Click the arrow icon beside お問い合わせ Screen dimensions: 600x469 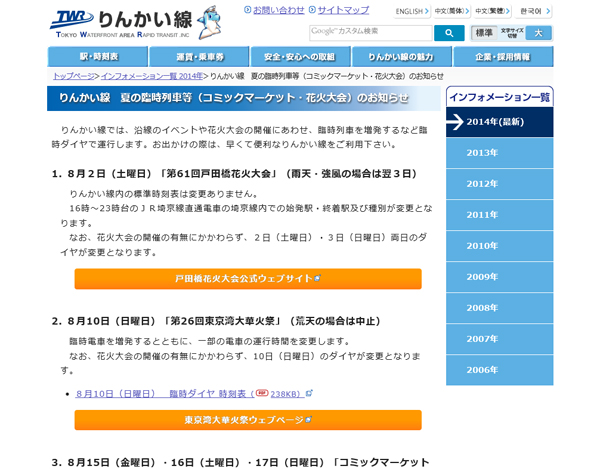[247, 10]
